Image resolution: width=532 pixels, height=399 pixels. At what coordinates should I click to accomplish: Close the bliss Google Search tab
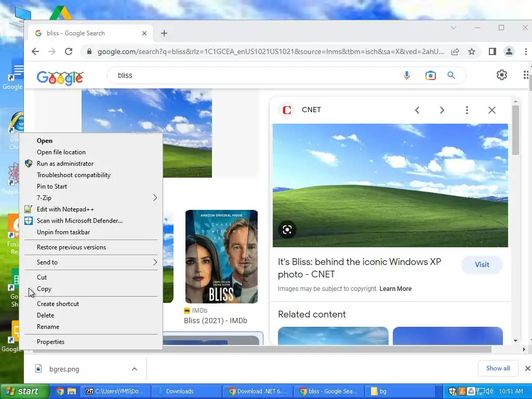click(144, 33)
